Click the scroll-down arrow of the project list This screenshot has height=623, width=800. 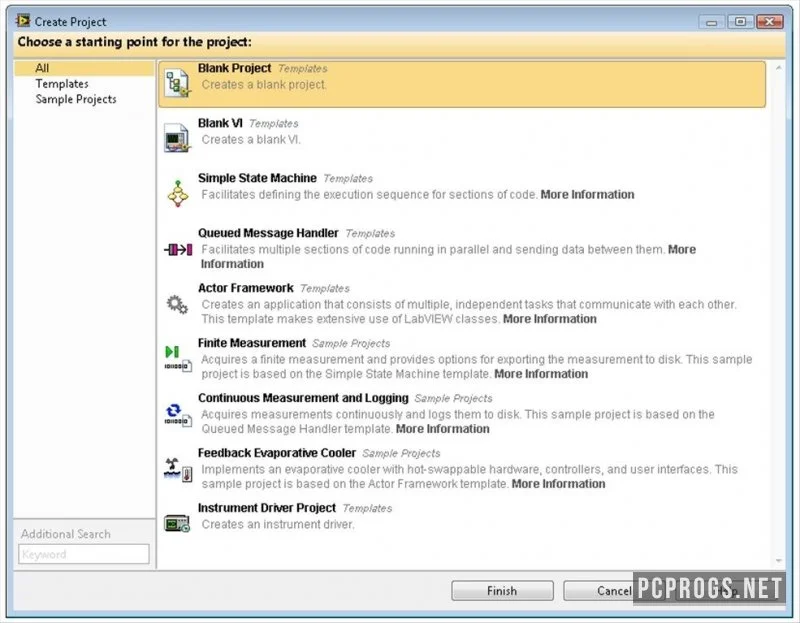coord(779,561)
